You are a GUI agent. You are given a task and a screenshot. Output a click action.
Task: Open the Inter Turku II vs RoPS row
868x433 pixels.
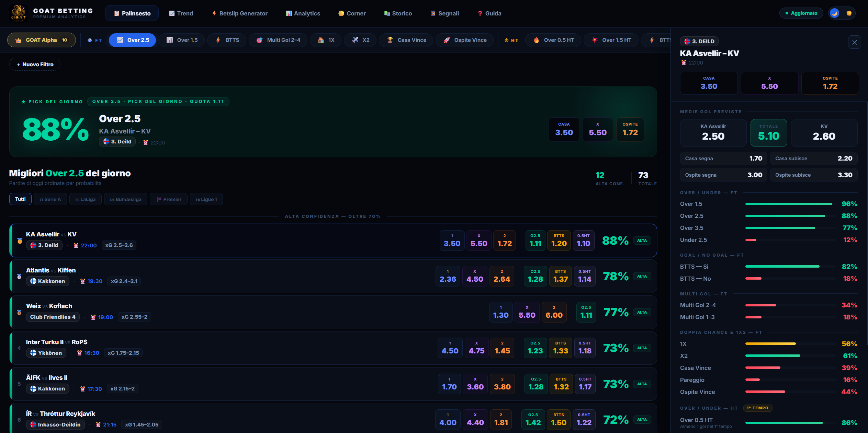[x=333, y=348]
